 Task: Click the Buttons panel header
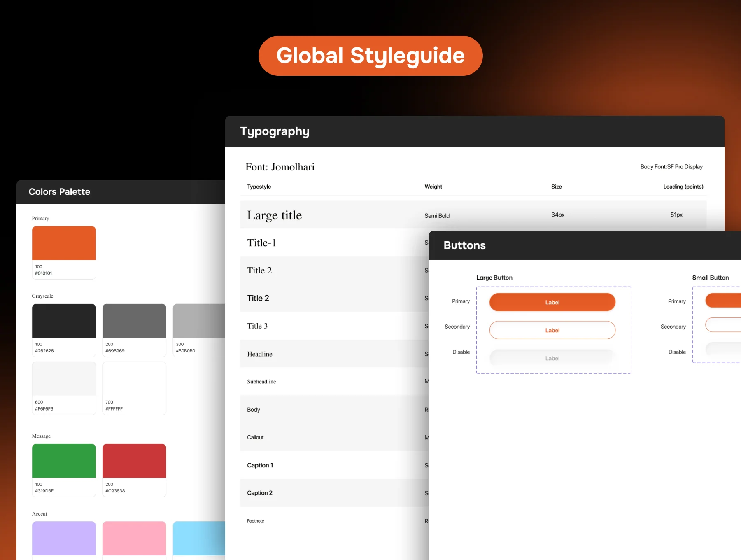point(585,245)
